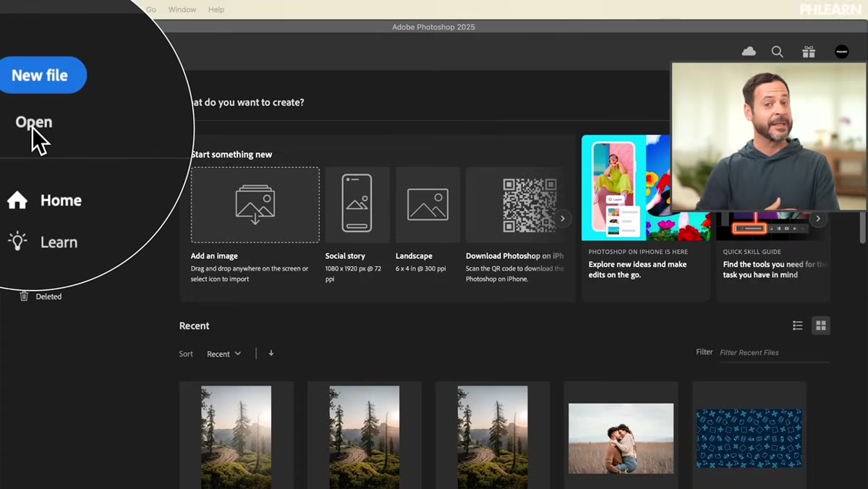
Task: Click the house icon beside Home
Action: [x=17, y=200]
